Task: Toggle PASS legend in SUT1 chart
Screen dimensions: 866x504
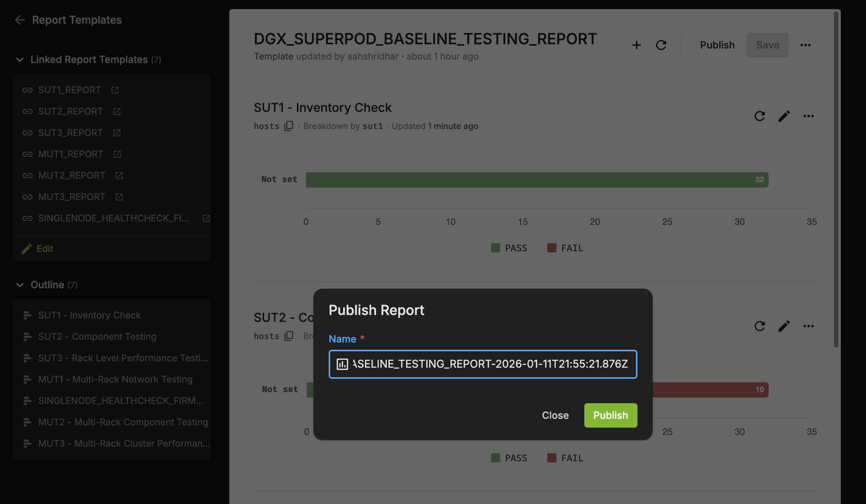Action: click(509, 248)
